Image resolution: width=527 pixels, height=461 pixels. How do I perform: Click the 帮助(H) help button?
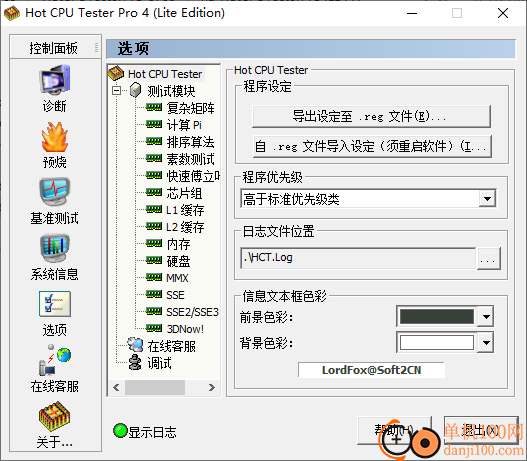click(394, 430)
